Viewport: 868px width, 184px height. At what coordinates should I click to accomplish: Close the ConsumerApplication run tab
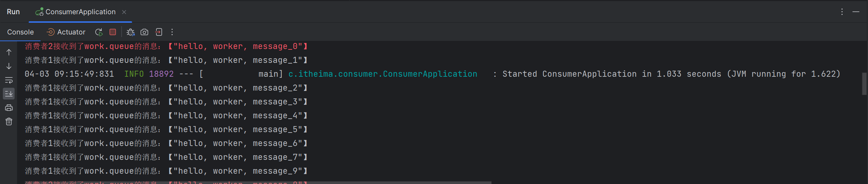(x=124, y=12)
